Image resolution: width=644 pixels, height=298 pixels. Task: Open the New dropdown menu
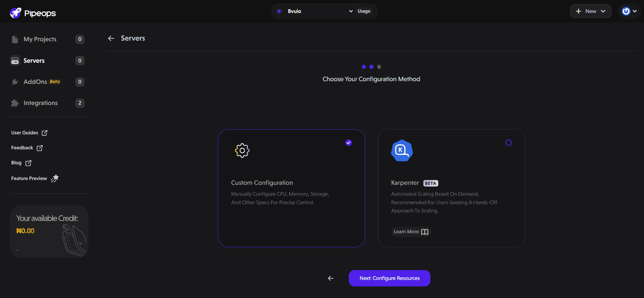(x=591, y=11)
